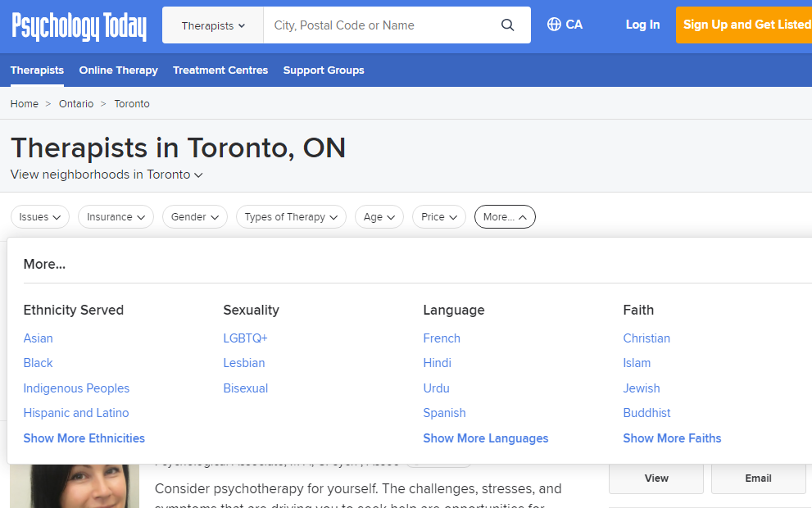Select the Hindi language filter
Viewport: 812px width, 508px height.
point(437,363)
